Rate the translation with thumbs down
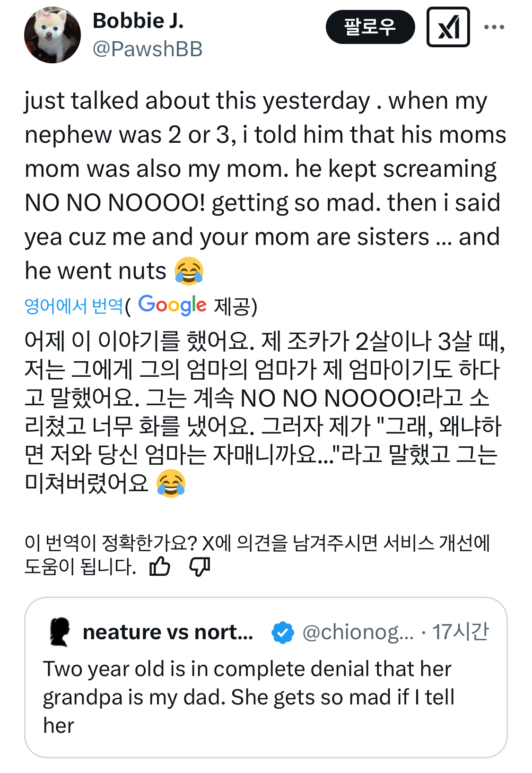The width and height of the screenshot is (532, 773). (200, 566)
